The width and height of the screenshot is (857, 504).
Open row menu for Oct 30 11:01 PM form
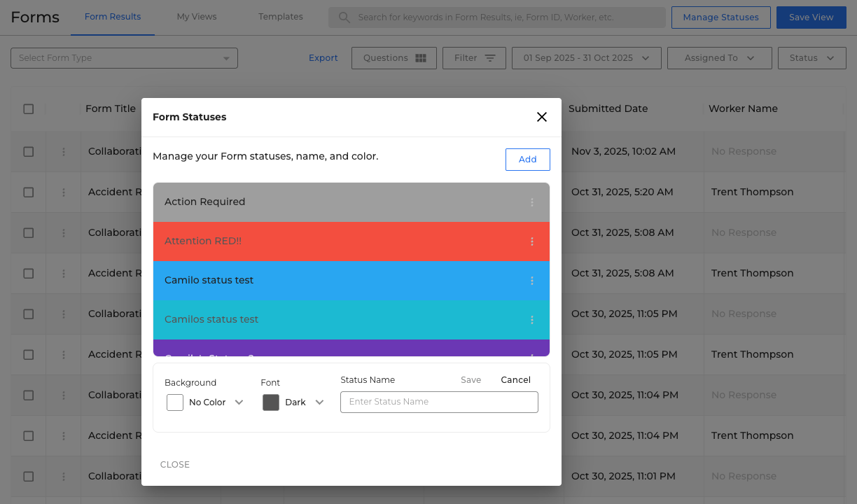[x=64, y=476]
